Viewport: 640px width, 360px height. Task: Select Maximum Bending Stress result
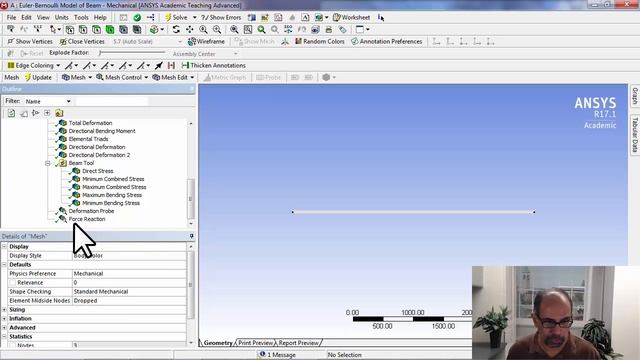tap(112, 195)
